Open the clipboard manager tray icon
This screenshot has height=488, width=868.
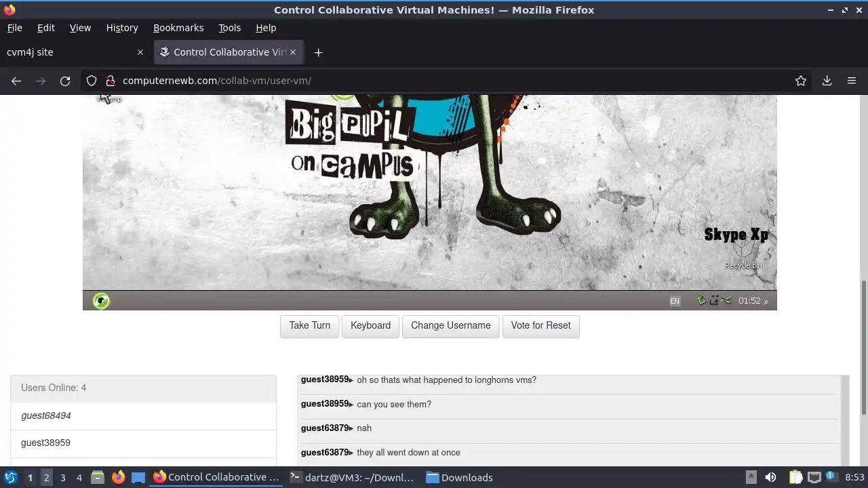(x=795, y=477)
